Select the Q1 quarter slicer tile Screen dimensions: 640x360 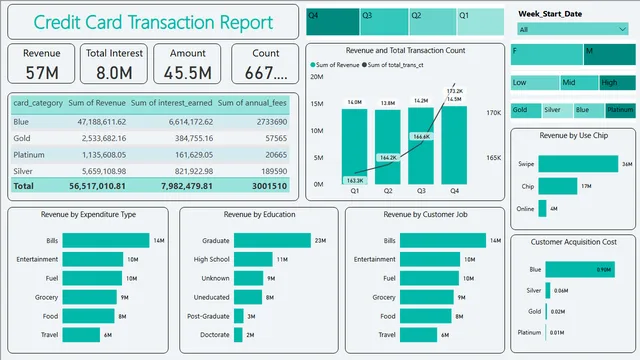tap(480, 22)
